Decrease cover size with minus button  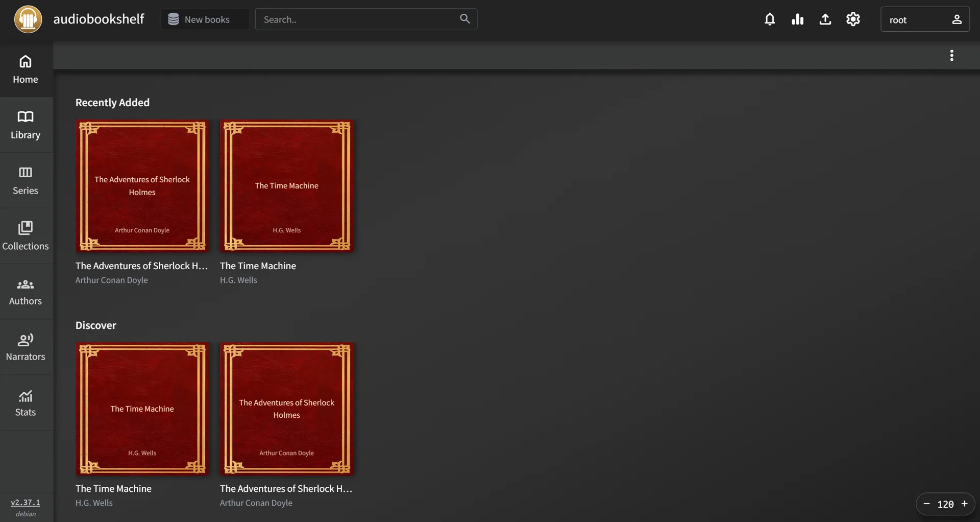(x=926, y=504)
